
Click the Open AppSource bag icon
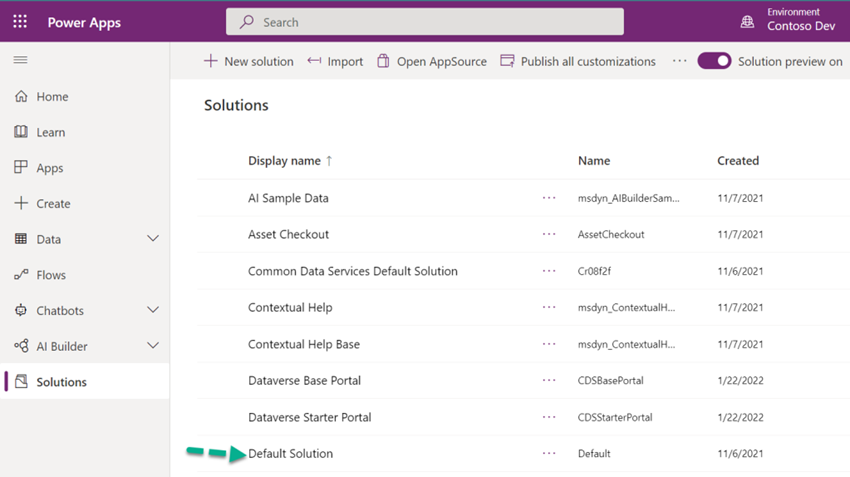tap(383, 61)
